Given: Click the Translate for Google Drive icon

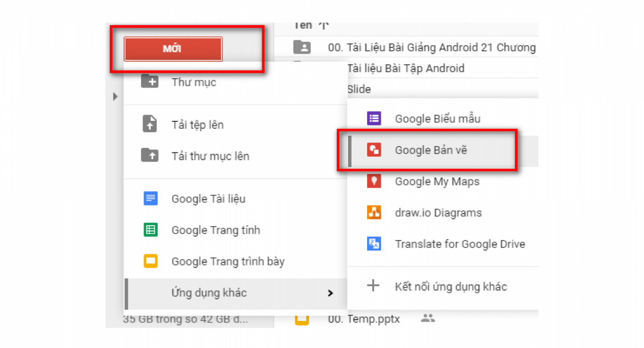Looking at the screenshot, I should coord(374,244).
